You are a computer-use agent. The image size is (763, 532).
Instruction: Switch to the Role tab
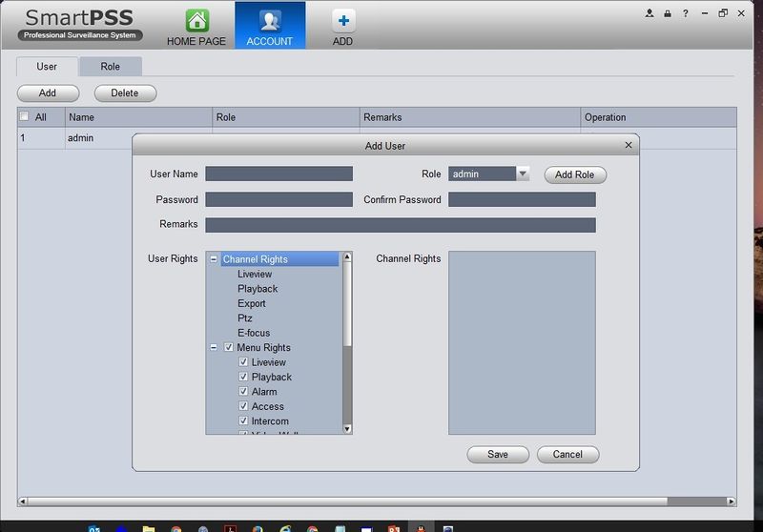(x=111, y=67)
